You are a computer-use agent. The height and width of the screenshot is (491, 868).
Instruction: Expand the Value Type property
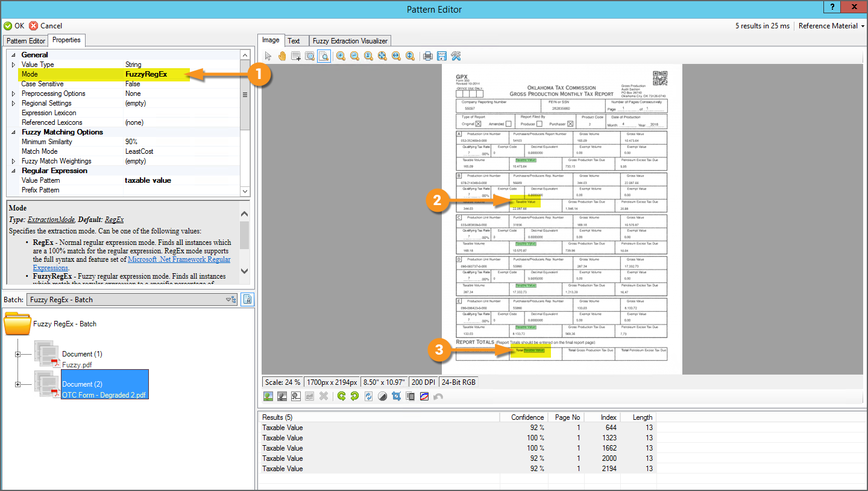14,65
